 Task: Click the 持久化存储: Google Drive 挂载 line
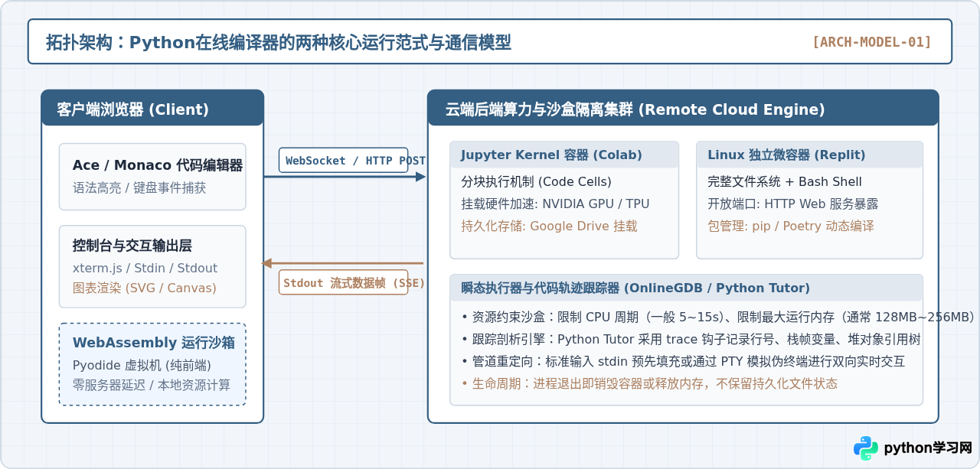549,226
